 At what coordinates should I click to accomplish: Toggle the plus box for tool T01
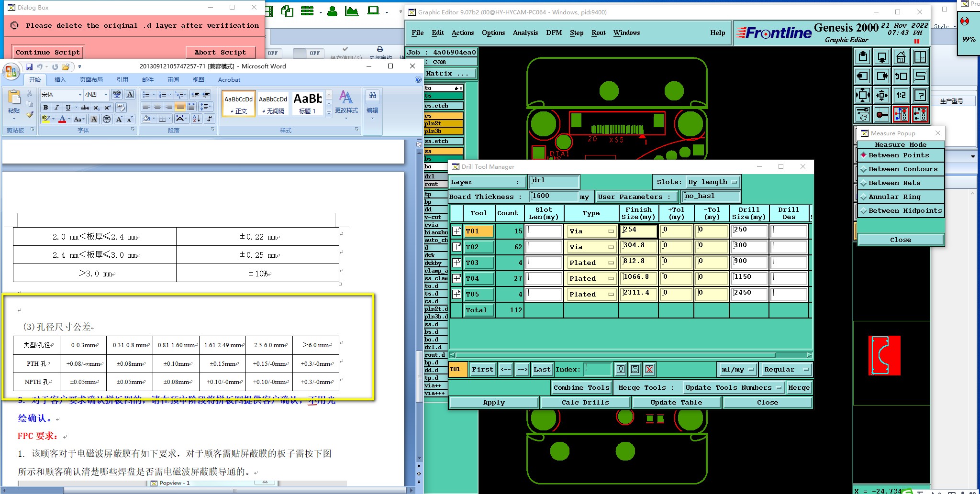(457, 231)
